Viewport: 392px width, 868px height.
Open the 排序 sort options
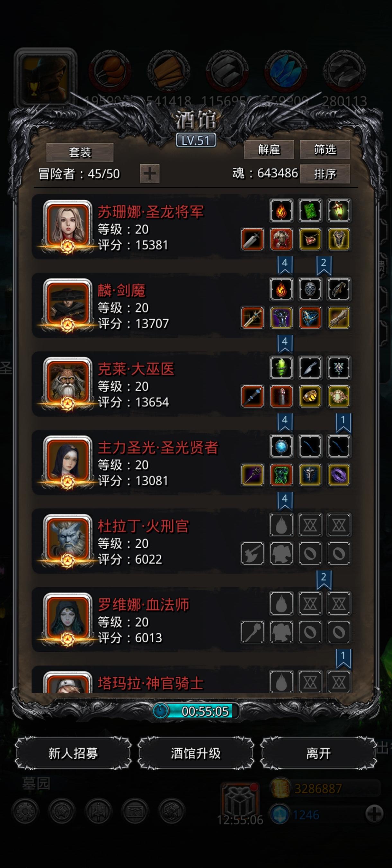click(325, 174)
